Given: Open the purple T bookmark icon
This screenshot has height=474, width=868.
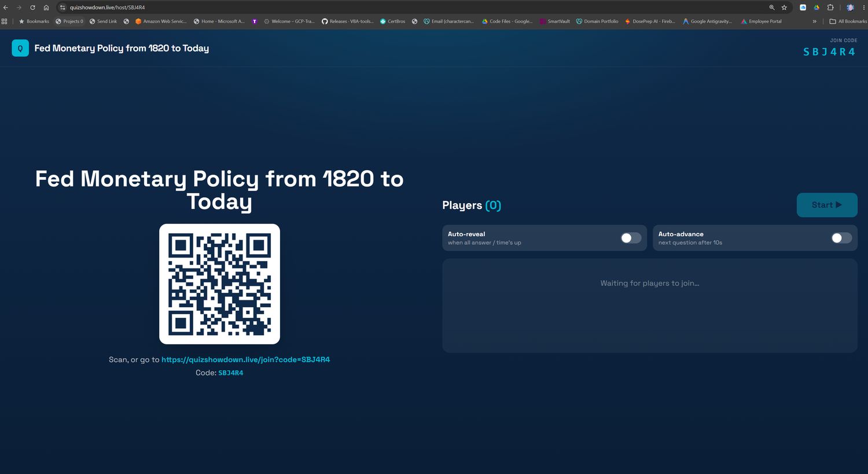Looking at the screenshot, I should [x=254, y=21].
